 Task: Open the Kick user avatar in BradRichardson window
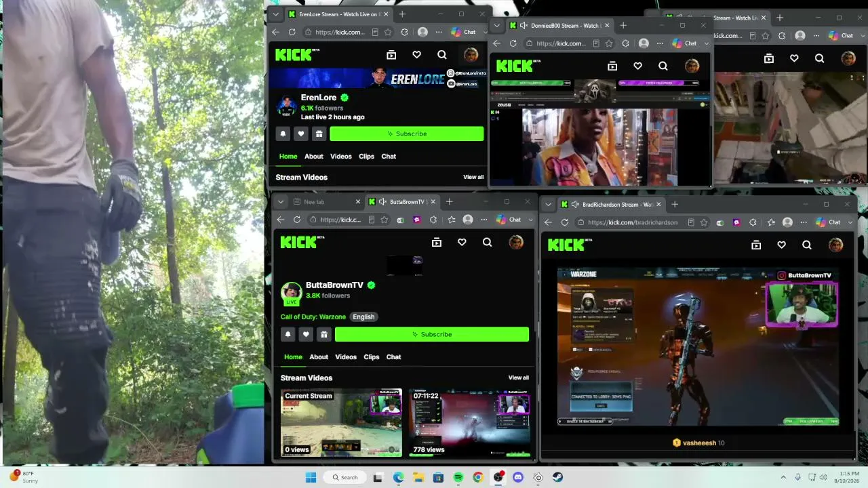click(x=835, y=245)
